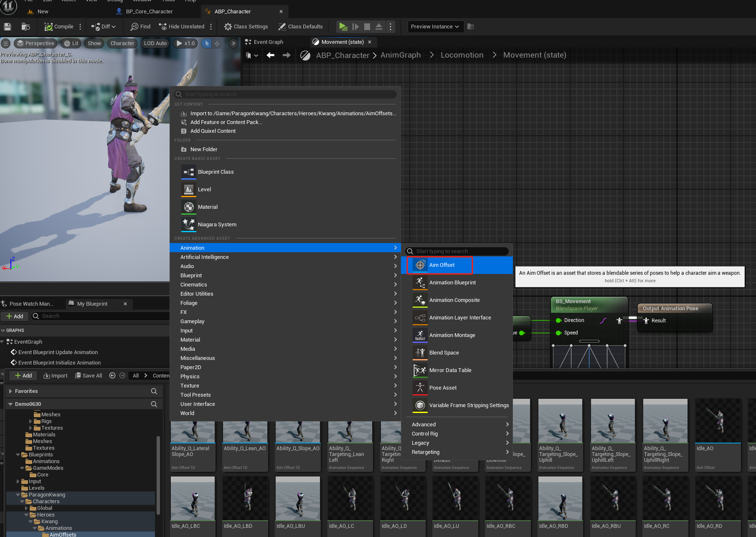
Task: Expand the Favorites section
Action: coord(10,391)
